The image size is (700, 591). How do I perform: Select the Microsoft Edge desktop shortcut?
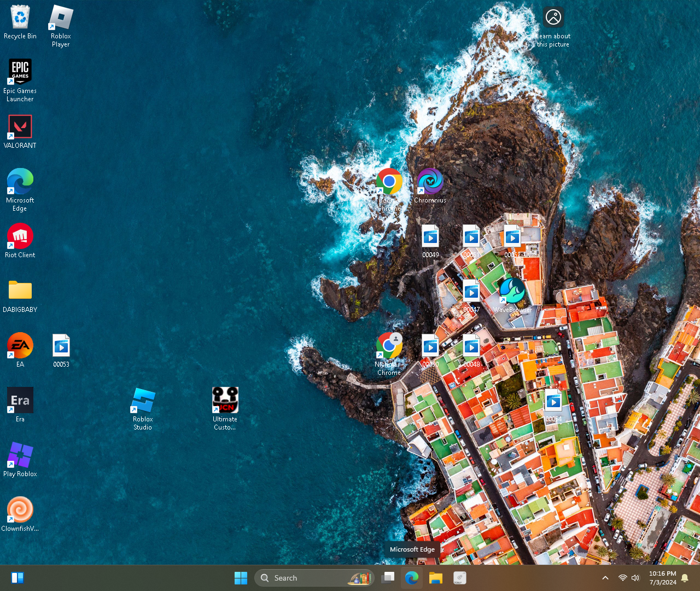pyautogui.click(x=20, y=190)
